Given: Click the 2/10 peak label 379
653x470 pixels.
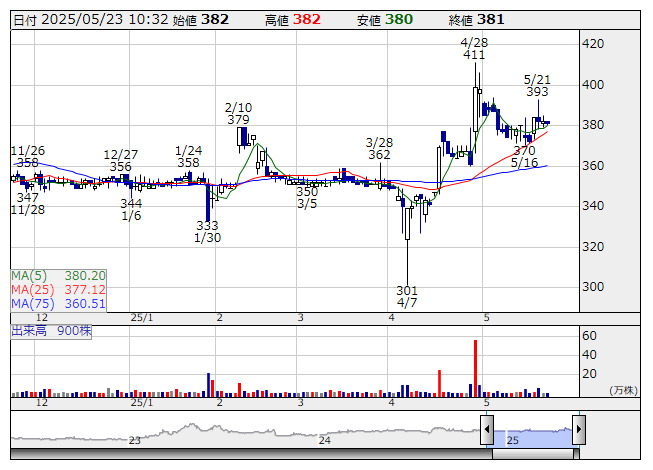Looking at the screenshot, I should click(238, 119).
